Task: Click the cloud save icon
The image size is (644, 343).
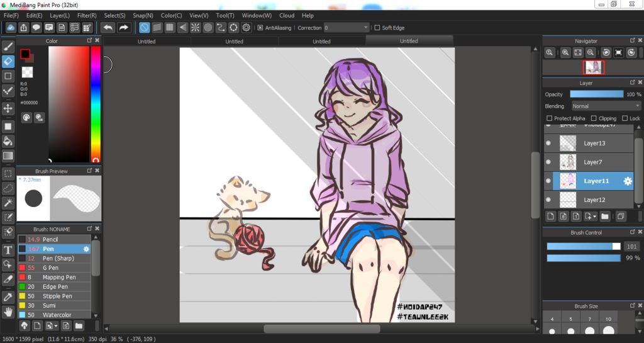Action: (x=11, y=28)
